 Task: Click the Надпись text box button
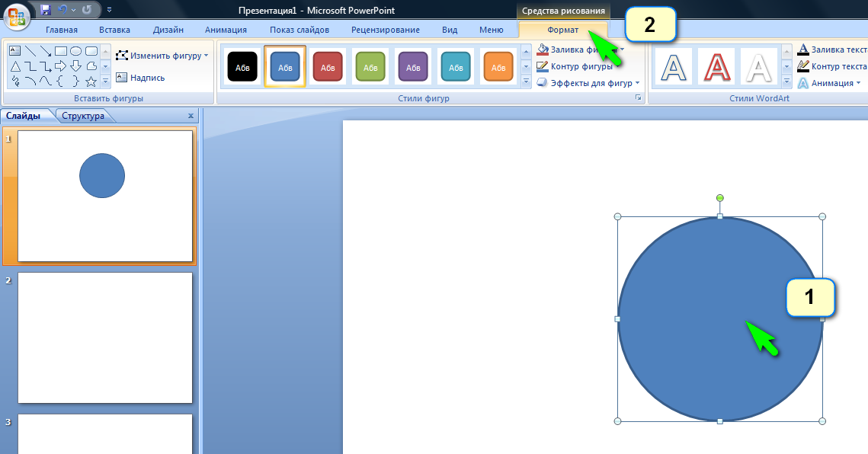click(140, 78)
